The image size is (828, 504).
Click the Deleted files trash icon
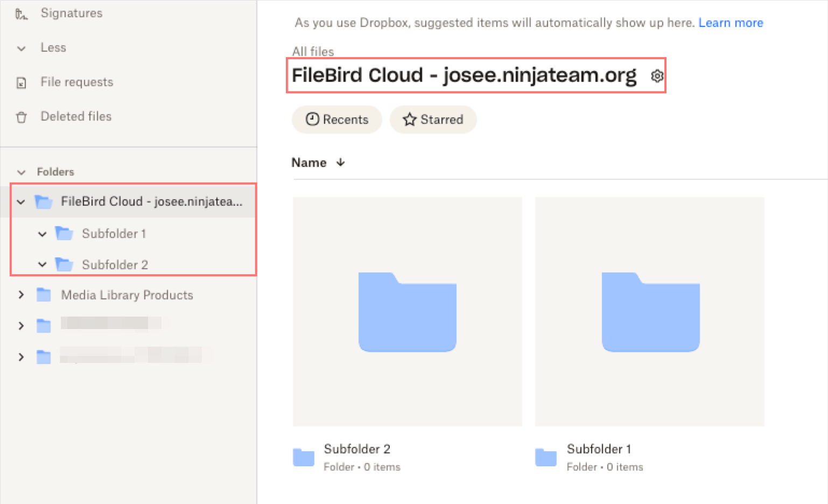pyautogui.click(x=22, y=117)
